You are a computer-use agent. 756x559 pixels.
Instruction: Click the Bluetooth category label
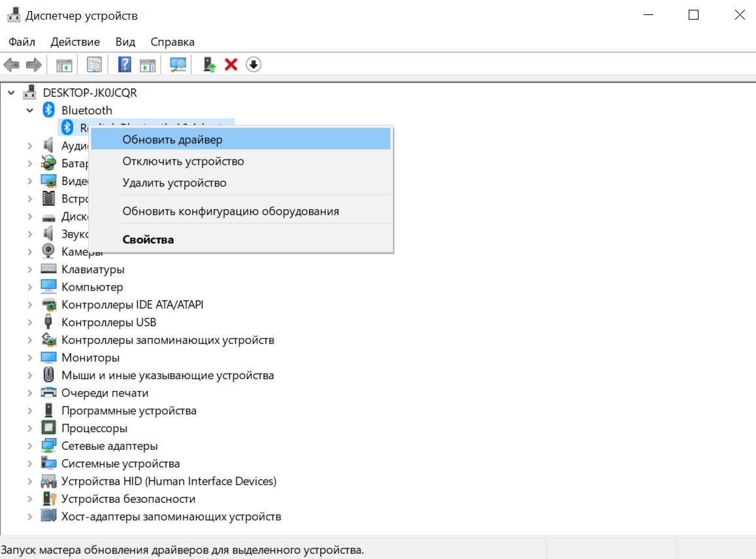point(87,110)
